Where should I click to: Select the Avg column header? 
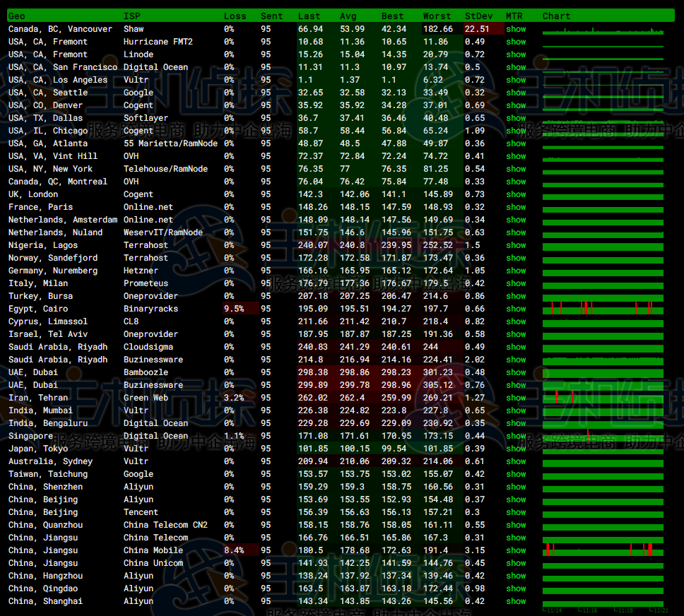pos(348,16)
